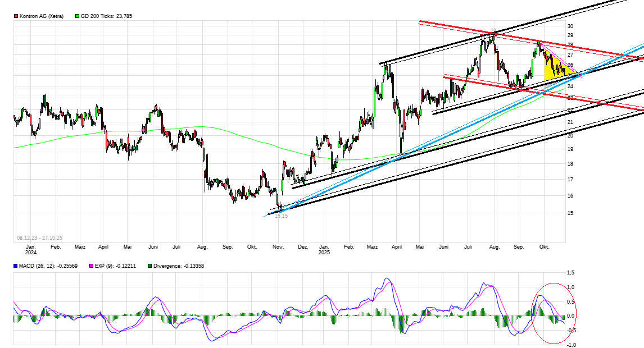Image resolution: width=644 pixels, height=348 pixels.
Task: Click the 30 price level on the axis
Action: 570,26
